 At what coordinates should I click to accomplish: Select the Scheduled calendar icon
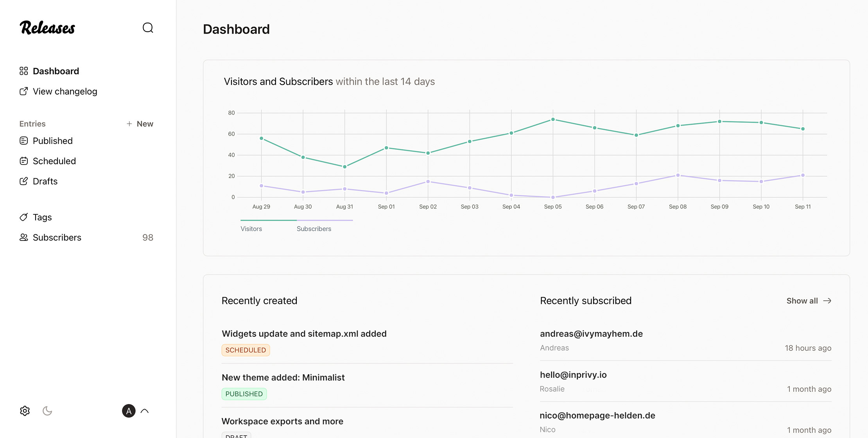point(23,161)
